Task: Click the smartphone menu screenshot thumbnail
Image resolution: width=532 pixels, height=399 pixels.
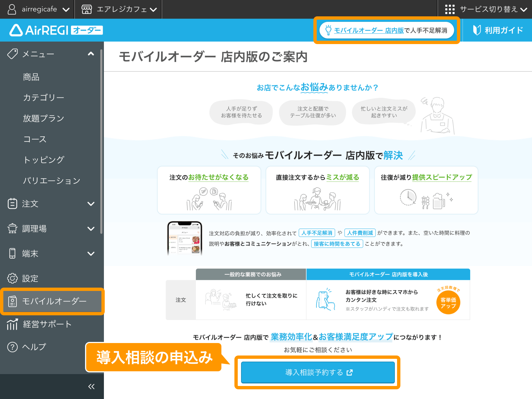Action: tap(185, 238)
